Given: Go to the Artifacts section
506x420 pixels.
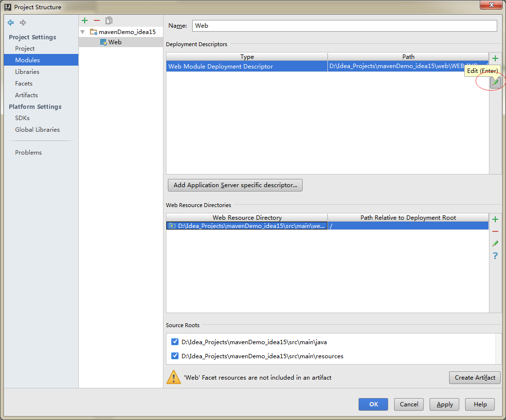Looking at the screenshot, I should pos(26,95).
